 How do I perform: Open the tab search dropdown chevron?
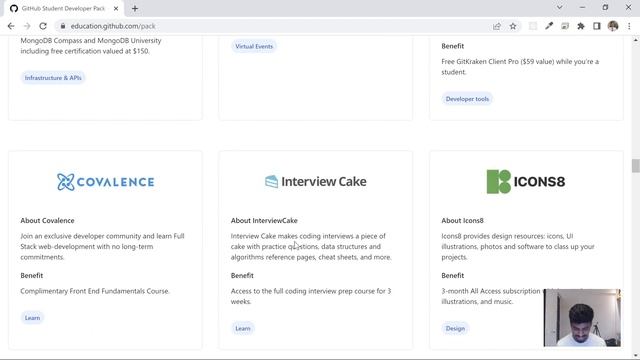tap(560, 7)
